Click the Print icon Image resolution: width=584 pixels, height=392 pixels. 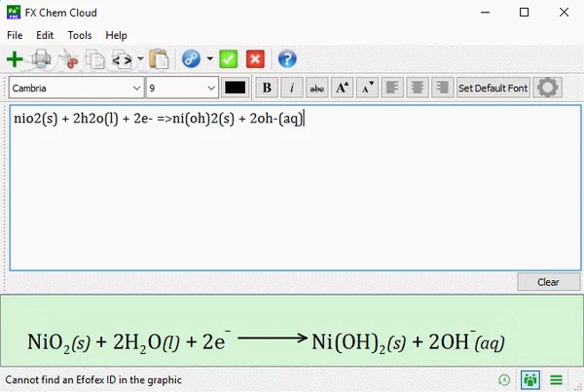click(x=41, y=59)
